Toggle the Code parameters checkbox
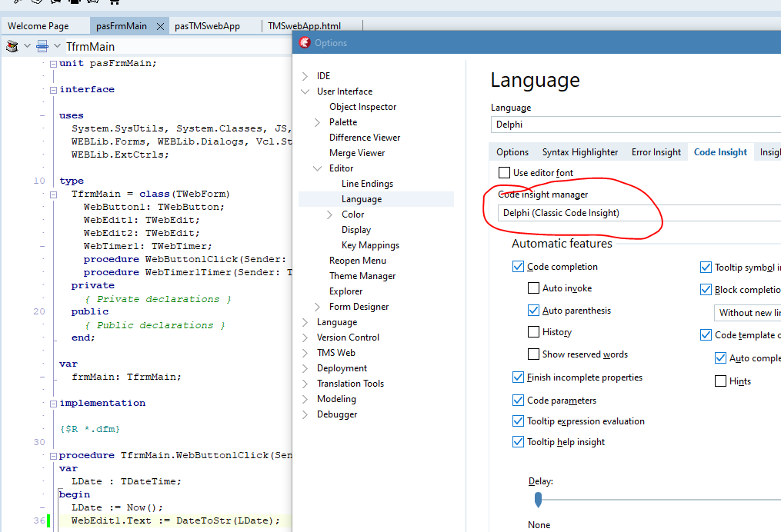 click(518, 400)
